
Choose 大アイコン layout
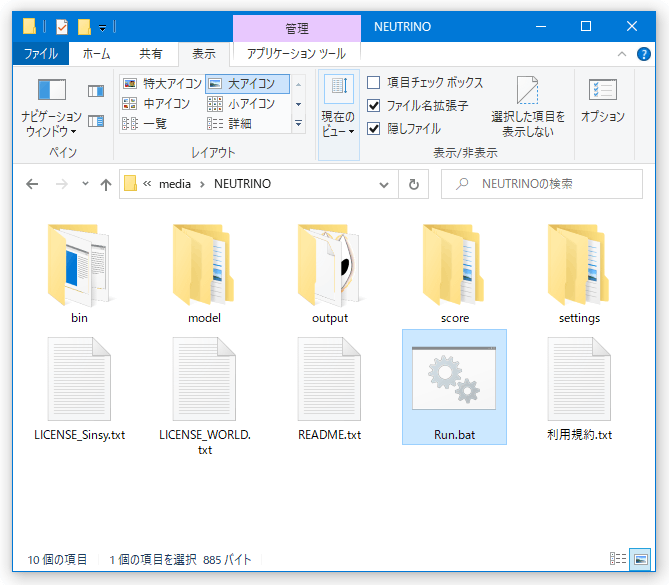pos(247,84)
